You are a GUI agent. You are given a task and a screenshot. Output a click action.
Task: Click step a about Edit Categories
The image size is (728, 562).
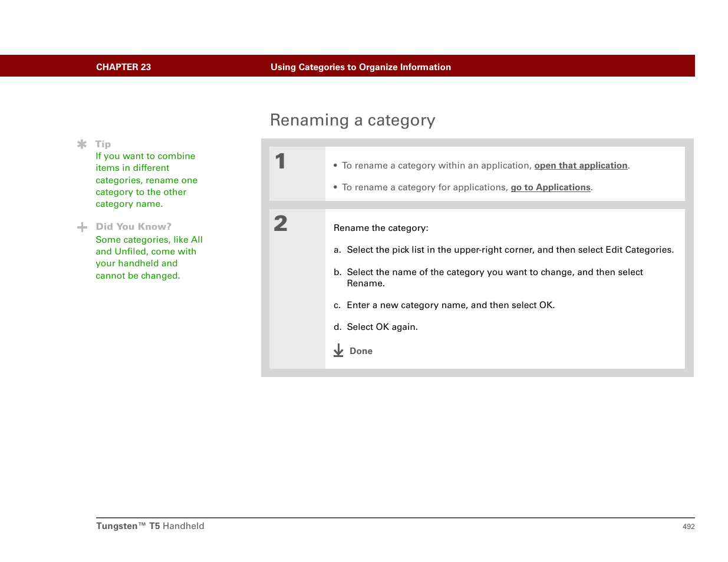tap(503, 250)
